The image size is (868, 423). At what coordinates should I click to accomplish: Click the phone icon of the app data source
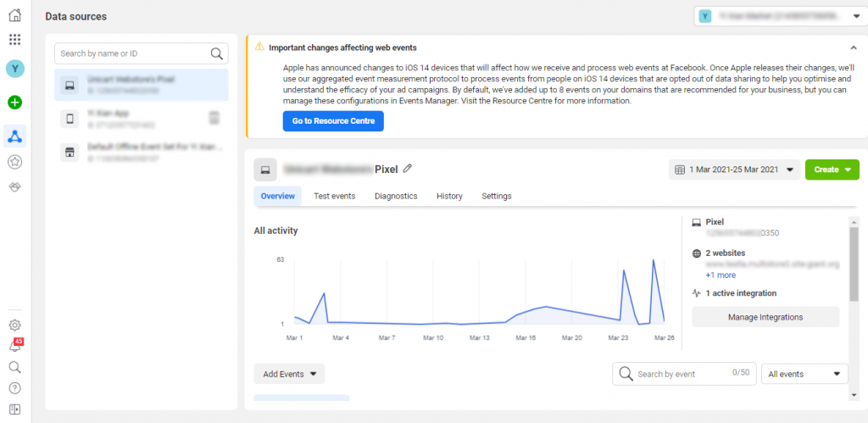[70, 118]
